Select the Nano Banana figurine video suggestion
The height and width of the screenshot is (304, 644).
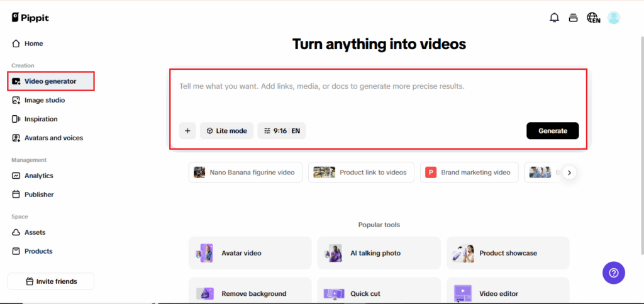[x=245, y=172]
